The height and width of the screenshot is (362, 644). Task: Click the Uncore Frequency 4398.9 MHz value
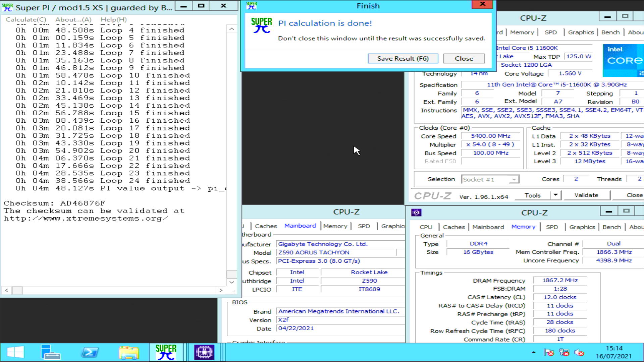click(613, 260)
